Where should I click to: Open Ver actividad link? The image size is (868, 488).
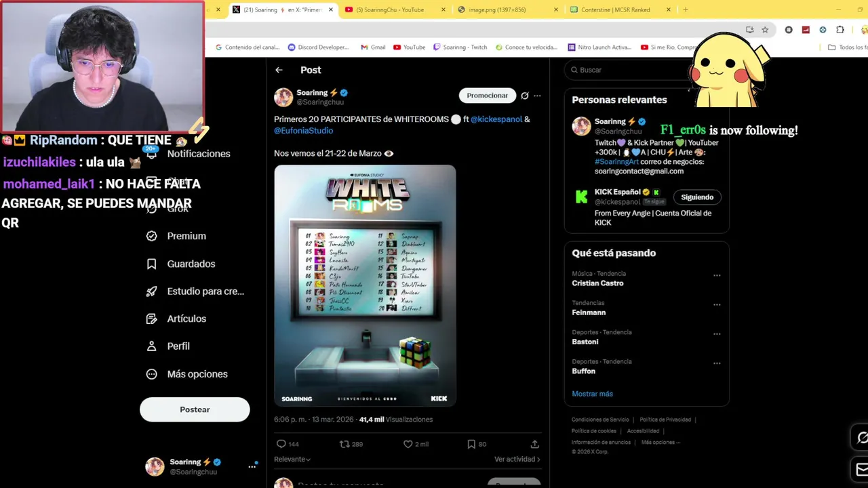[x=517, y=460]
